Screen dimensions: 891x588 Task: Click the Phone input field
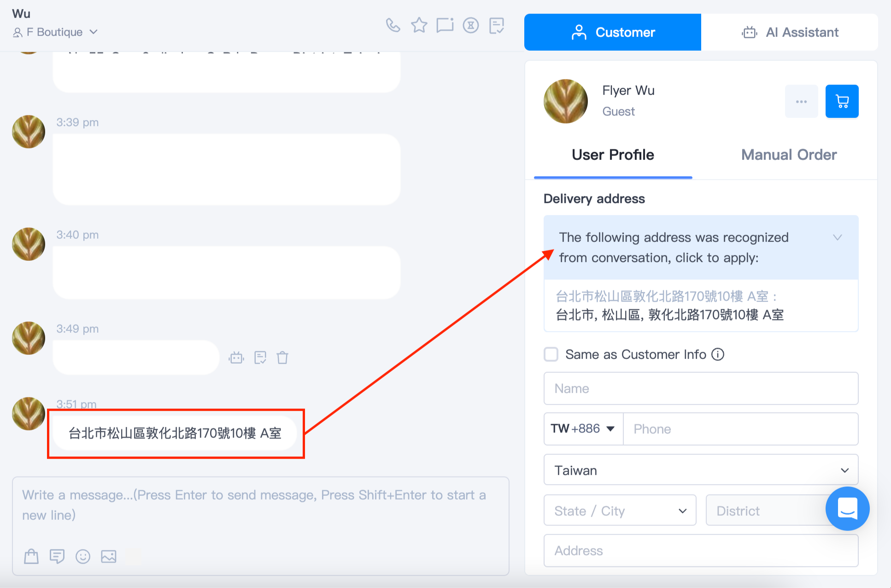coord(741,429)
